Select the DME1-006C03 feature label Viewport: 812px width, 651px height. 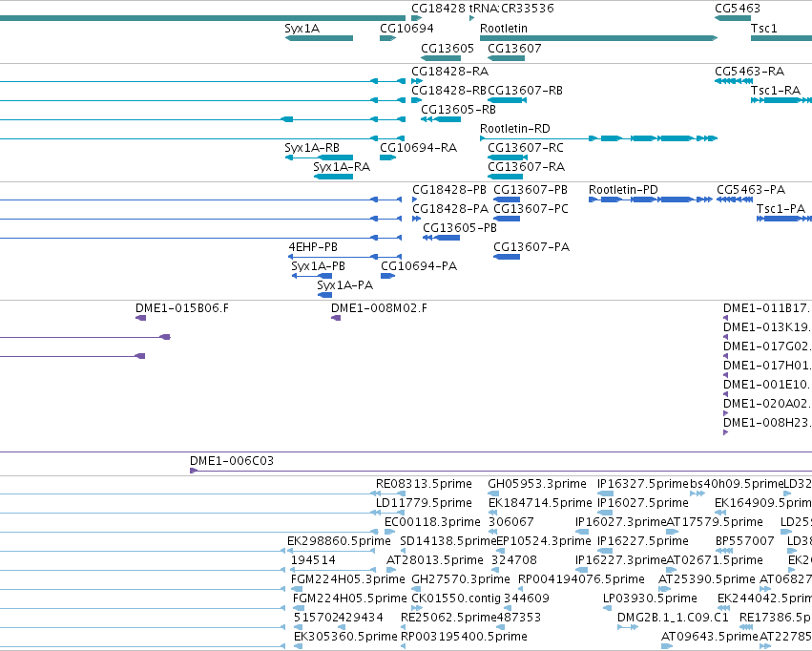pos(232,461)
